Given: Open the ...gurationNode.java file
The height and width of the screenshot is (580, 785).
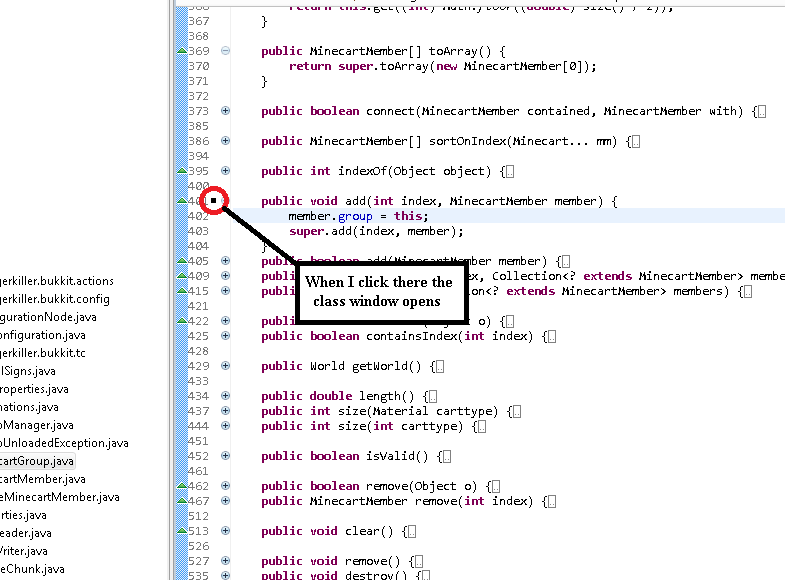Looking at the screenshot, I should click(48, 317).
